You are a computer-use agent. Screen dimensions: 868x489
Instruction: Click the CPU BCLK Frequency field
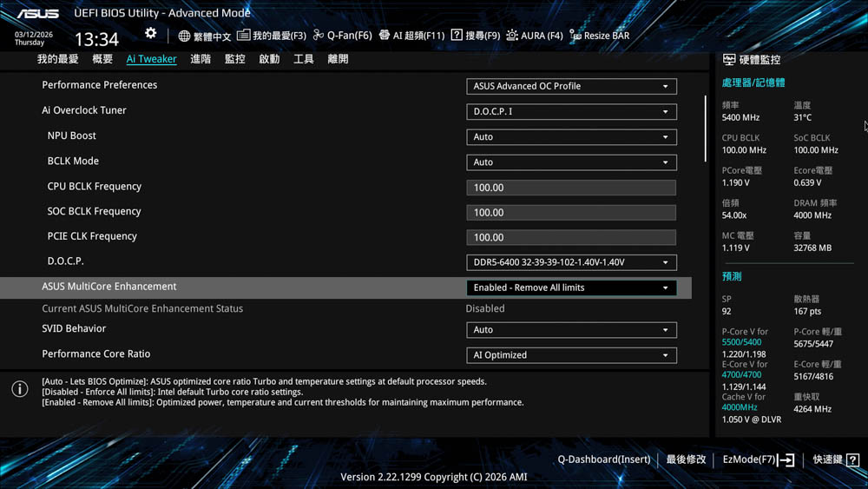click(x=571, y=188)
